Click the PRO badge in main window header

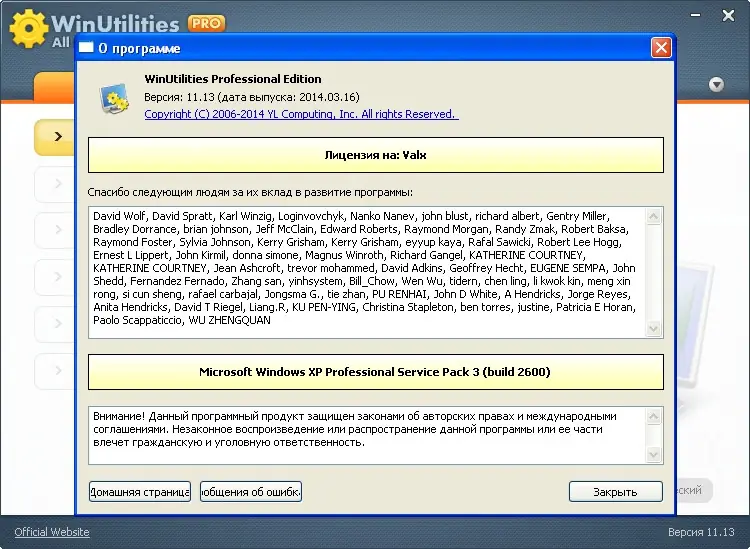coord(206,23)
